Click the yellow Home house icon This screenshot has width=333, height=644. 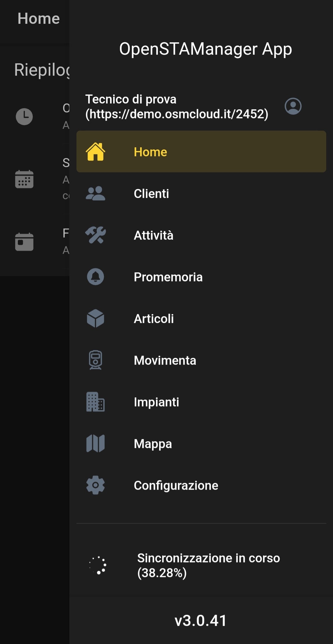95,152
